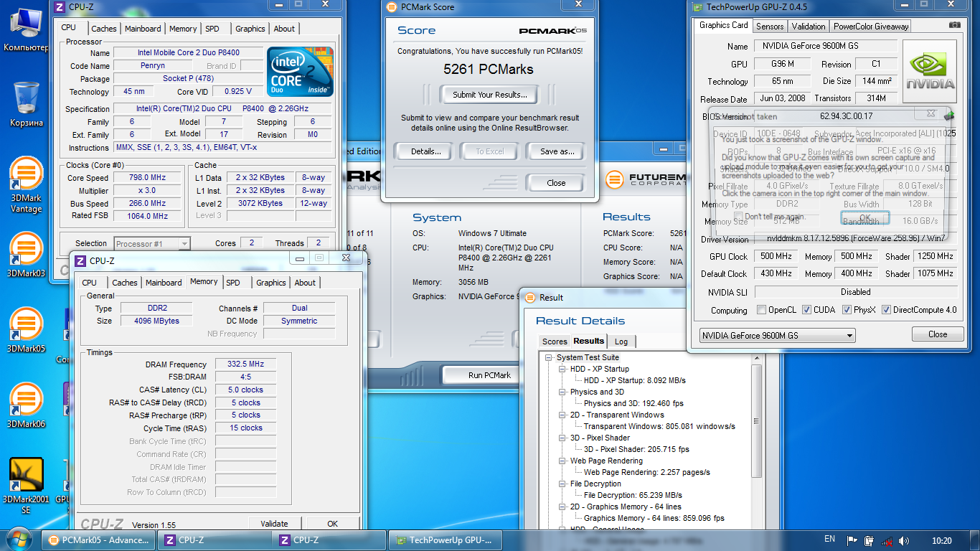The width and height of the screenshot is (980, 551).
Task: Click the Result window title icon
Action: (530, 297)
